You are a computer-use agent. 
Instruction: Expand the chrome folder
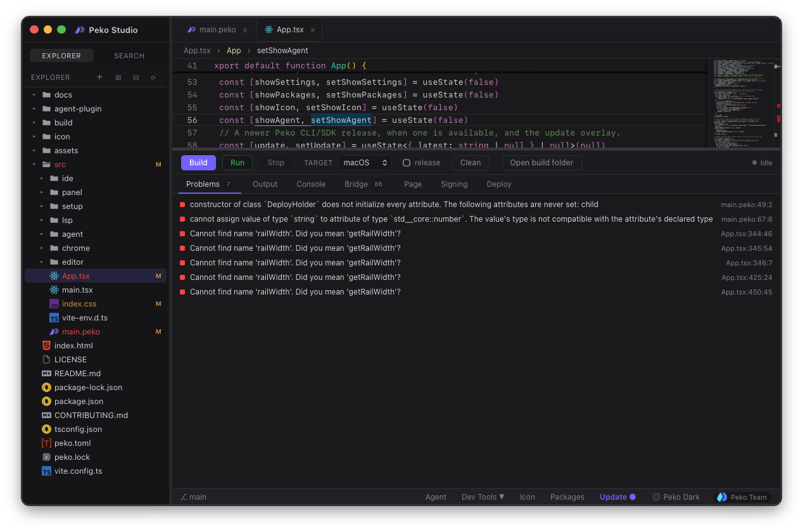tap(42, 248)
